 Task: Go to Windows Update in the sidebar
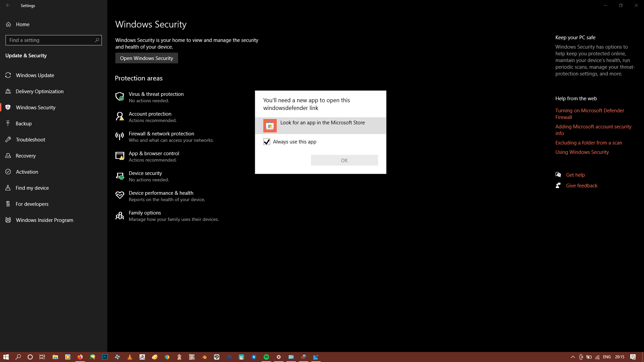click(35, 75)
